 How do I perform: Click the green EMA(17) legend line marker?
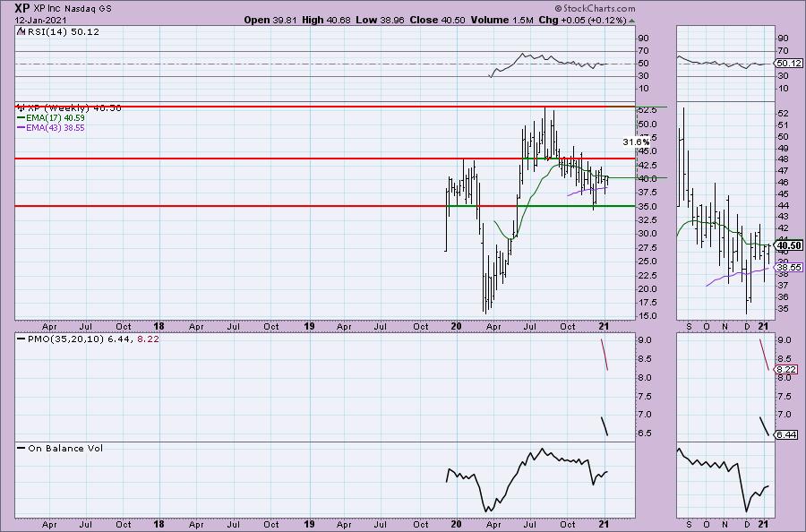click(x=21, y=117)
